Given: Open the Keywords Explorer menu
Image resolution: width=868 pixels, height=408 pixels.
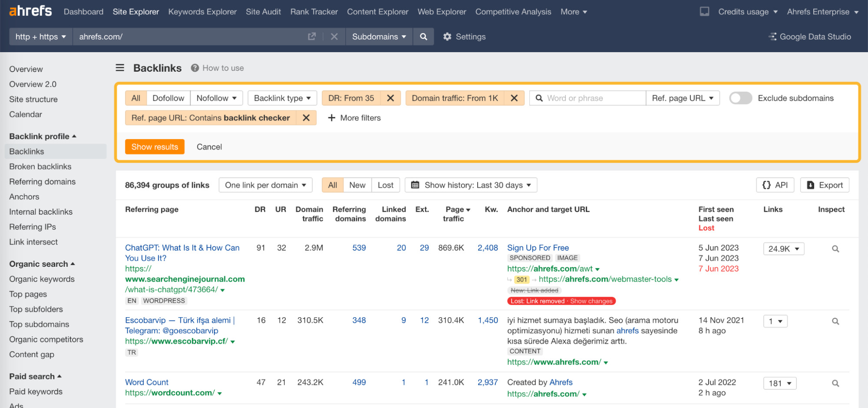Looking at the screenshot, I should click(x=202, y=12).
